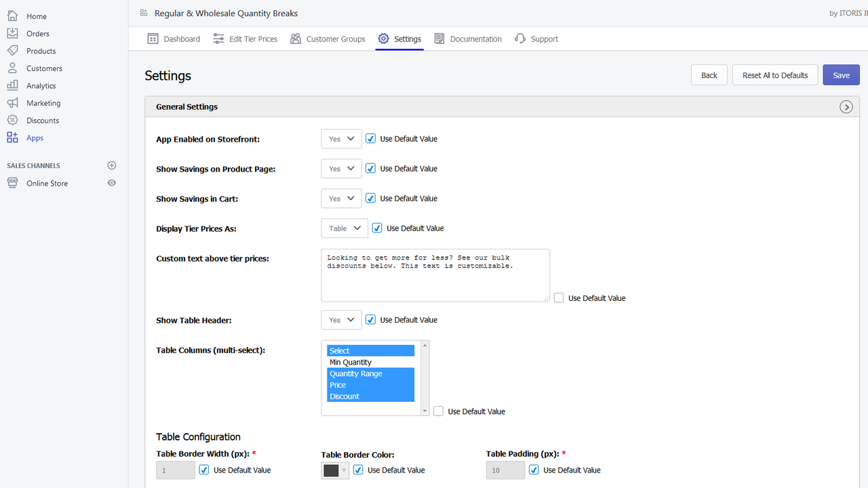View Online Store via the eye icon

tap(112, 183)
